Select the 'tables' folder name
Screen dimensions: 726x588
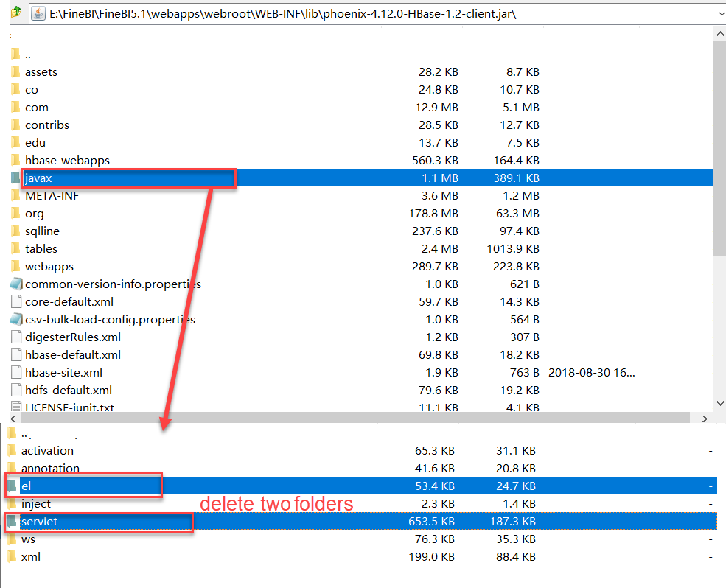[x=41, y=248]
